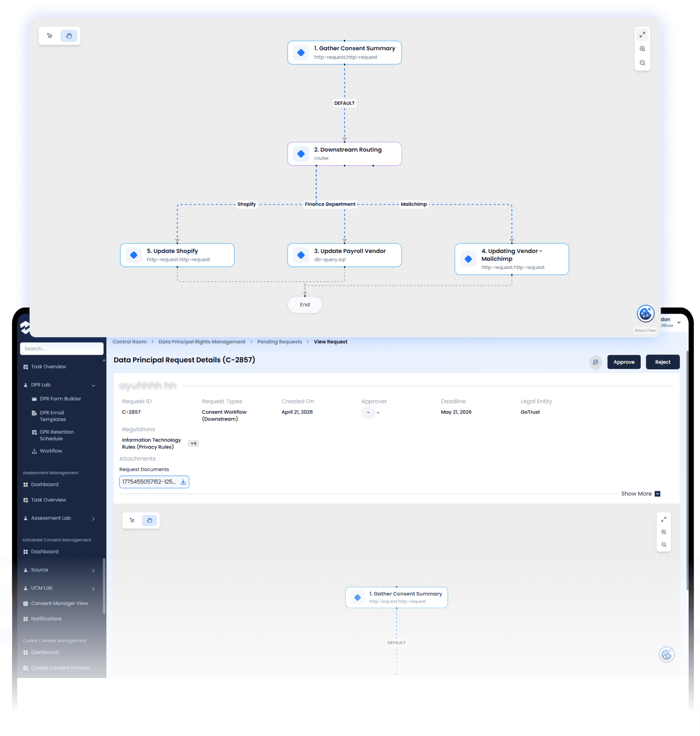Click the DPR Form Builder folder icon
The height and width of the screenshot is (736, 700).
(34, 399)
